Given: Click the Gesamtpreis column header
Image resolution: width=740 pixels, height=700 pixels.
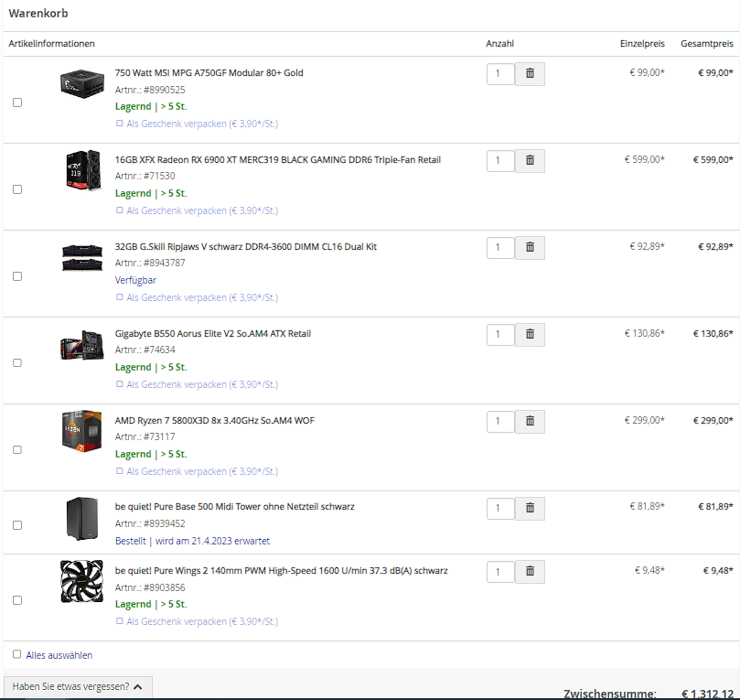Looking at the screenshot, I should [707, 43].
